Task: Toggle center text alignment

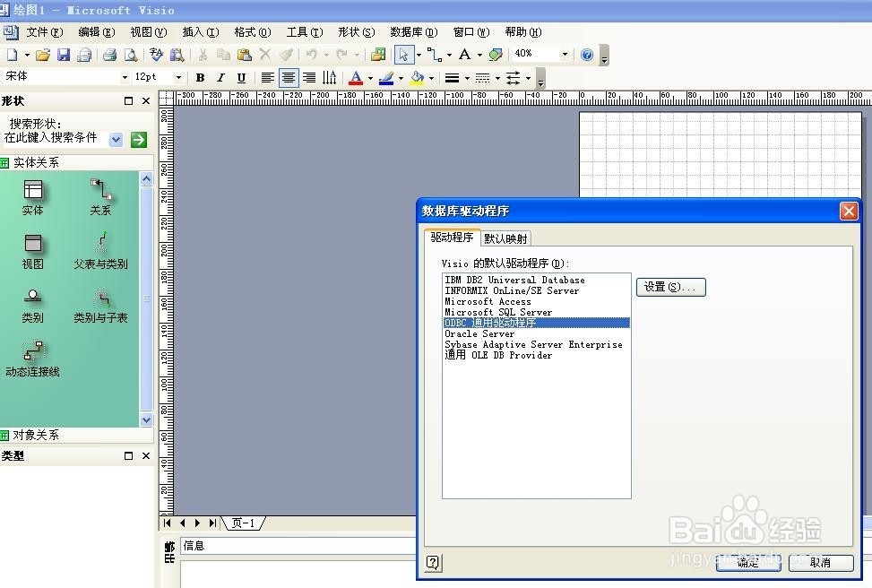Action: [x=288, y=77]
